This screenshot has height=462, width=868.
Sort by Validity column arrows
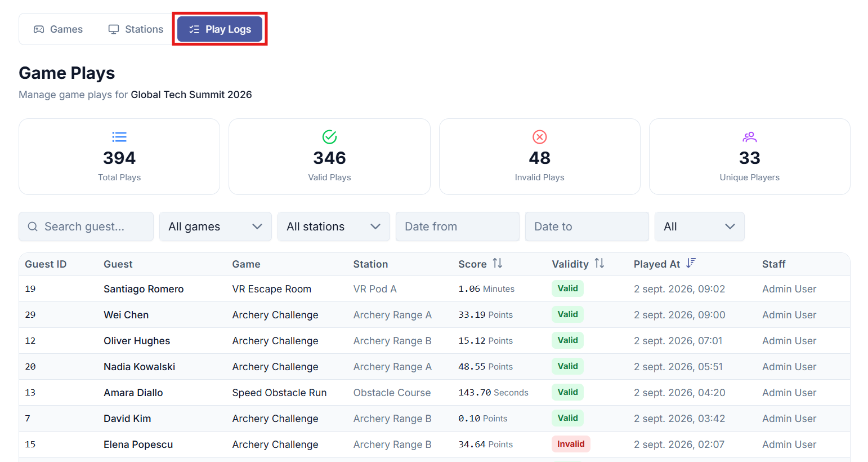coord(599,263)
